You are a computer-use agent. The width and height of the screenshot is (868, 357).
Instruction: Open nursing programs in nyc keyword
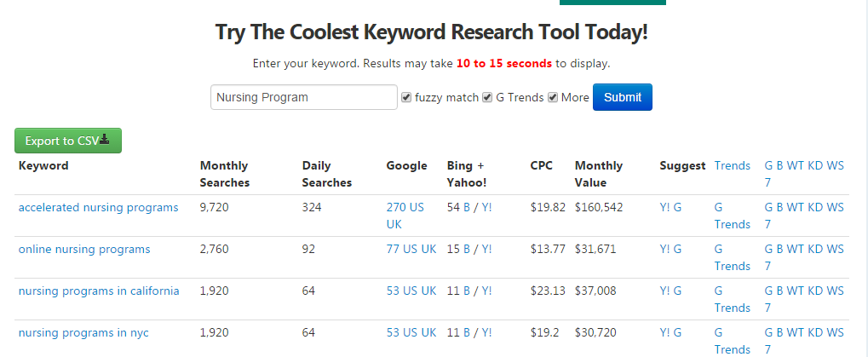83,332
